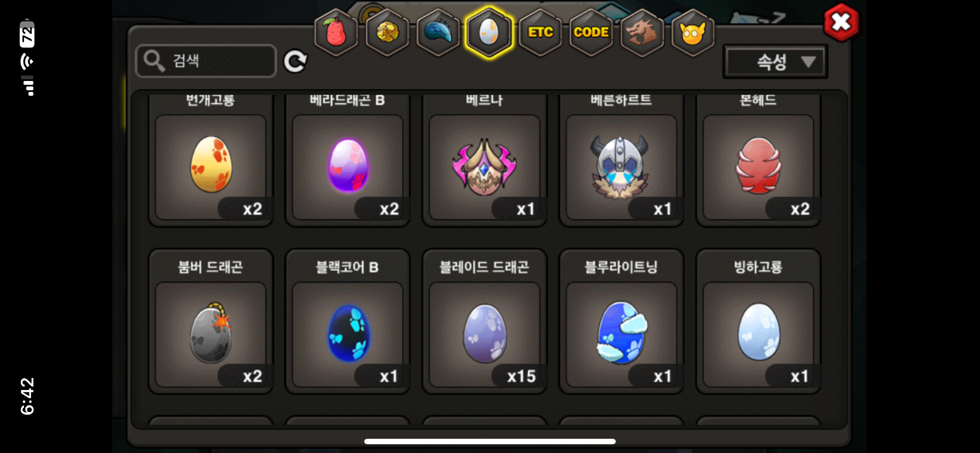Open the blue dragon wing tab
980x453 pixels.
pyautogui.click(x=438, y=33)
